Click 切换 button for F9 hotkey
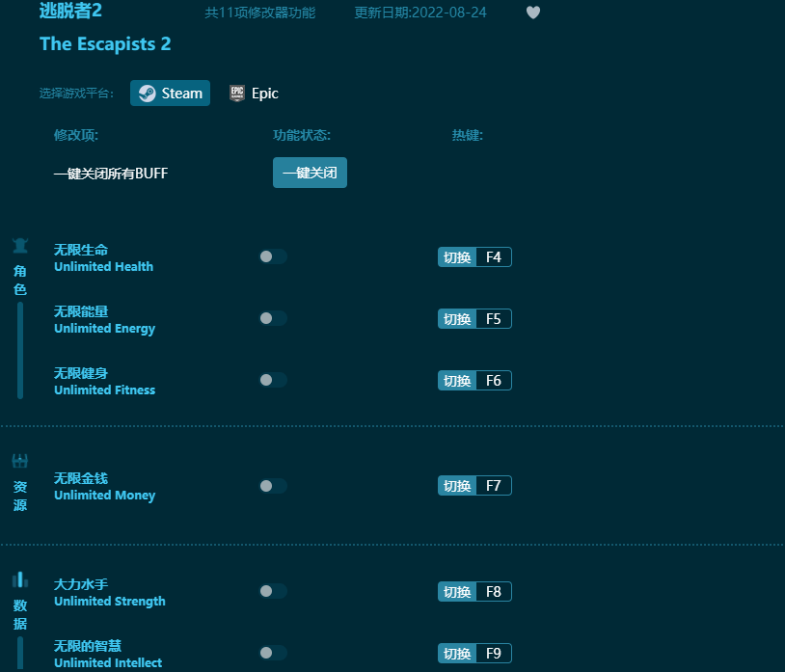This screenshot has height=672, width=785. click(457, 653)
